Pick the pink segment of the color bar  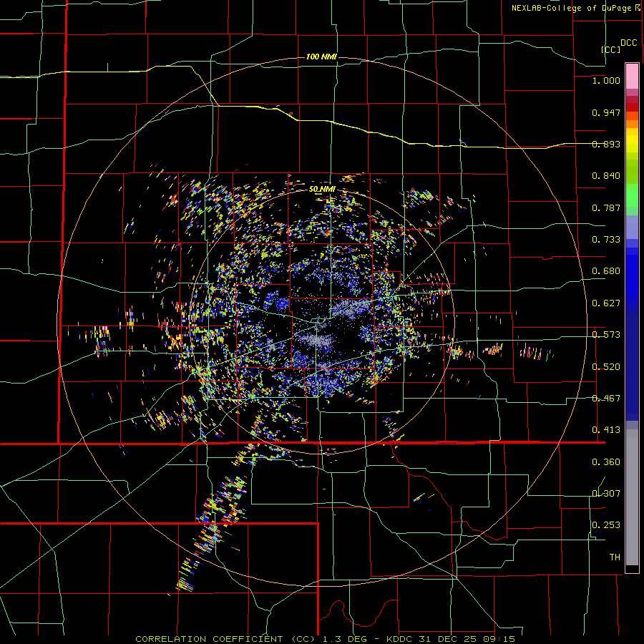tap(632, 77)
